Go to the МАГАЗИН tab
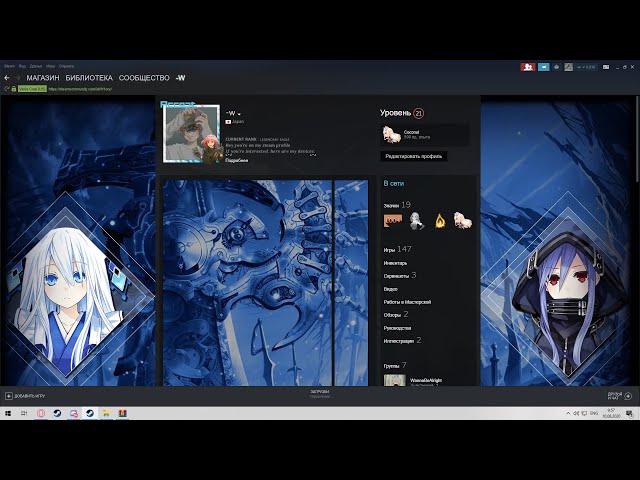Image resolution: width=640 pixels, height=480 pixels. click(x=43, y=78)
